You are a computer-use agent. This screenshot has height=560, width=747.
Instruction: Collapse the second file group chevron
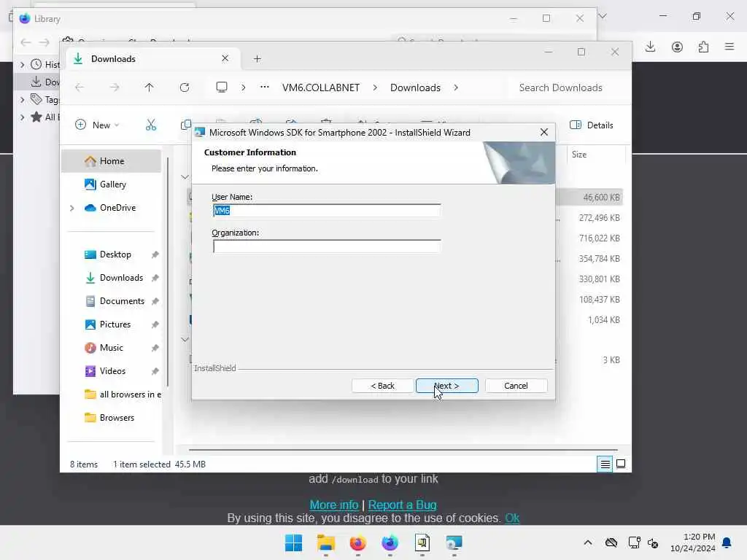point(185,340)
